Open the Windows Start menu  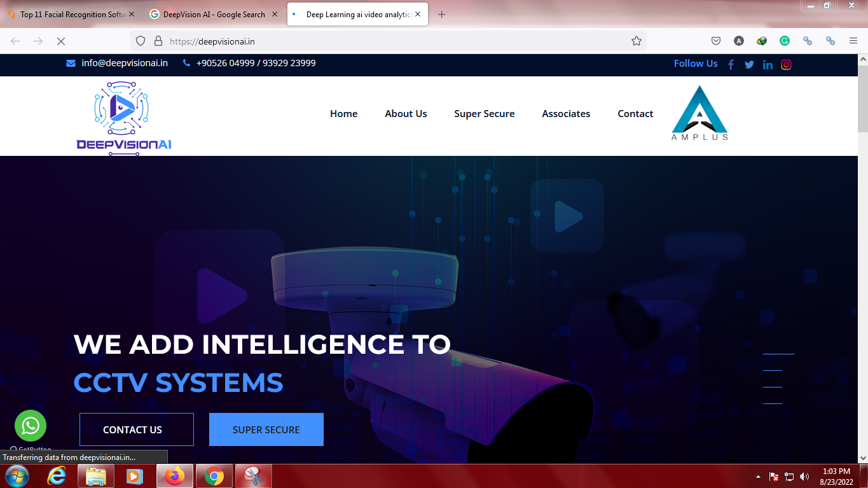16,476
